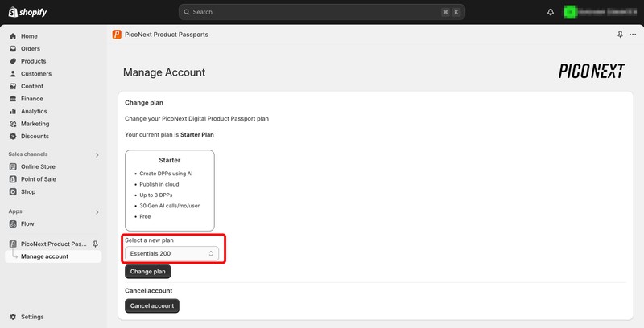The height and width of the screenshot is (328, 644).
Task: Open Analytics from the sidebar
Action: pos(34,111)
